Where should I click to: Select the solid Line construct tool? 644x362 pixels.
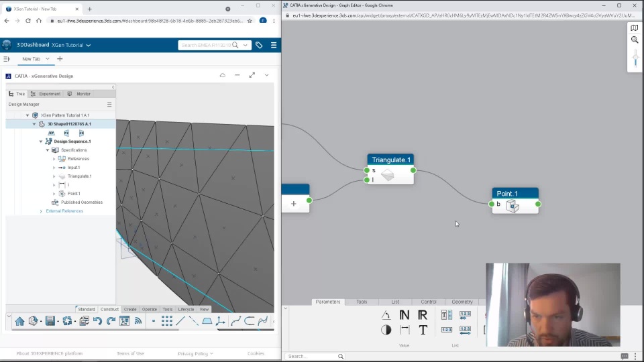click(x=180, y=321)
